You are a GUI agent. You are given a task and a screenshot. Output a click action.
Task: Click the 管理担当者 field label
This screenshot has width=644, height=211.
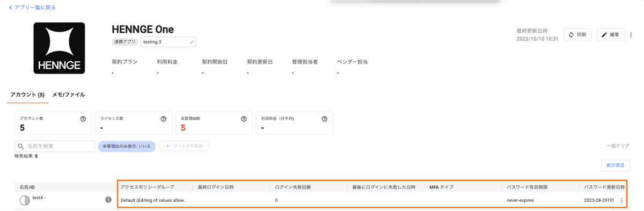tap(305, 62)
